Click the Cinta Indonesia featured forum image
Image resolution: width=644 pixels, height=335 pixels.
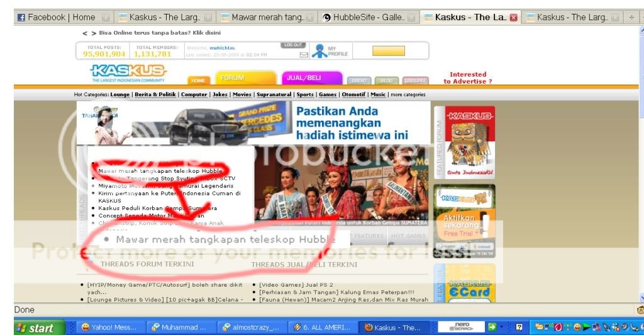click(469, 143)
